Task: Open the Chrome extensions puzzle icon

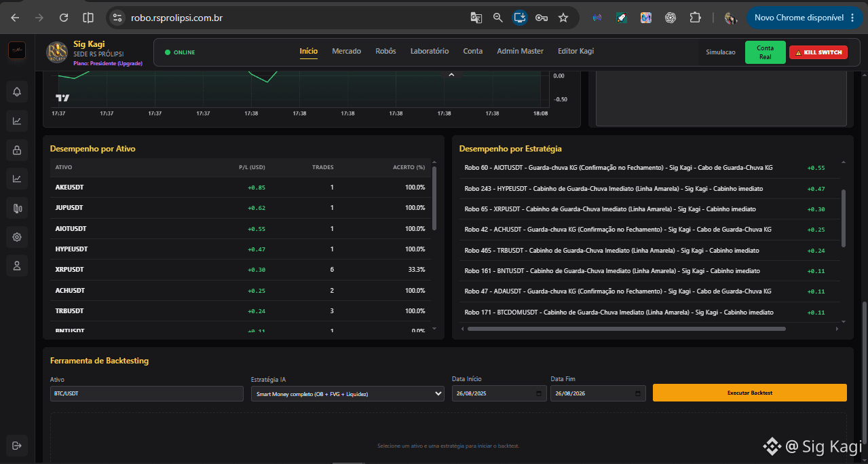Action: pos(695,18)
